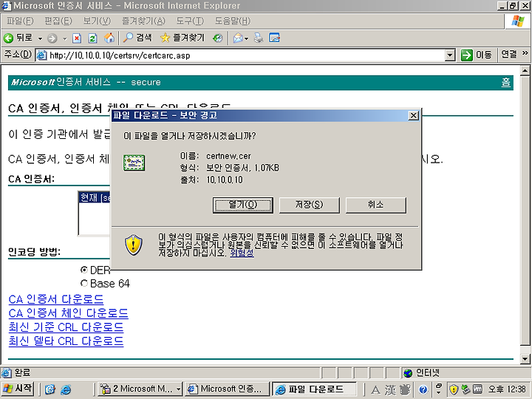Click the Edit page toolbar icon

point(274,38)
